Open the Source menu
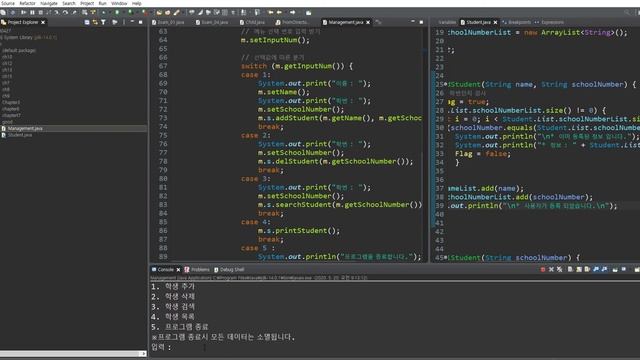The height and width of the screenshot is (360, 640). point(7,3)
